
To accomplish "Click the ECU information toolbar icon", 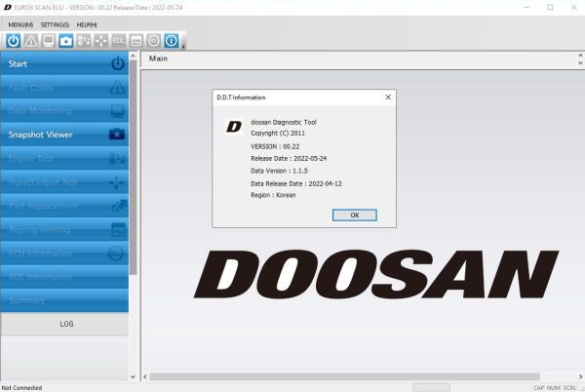I will click(x=154, y=41).
